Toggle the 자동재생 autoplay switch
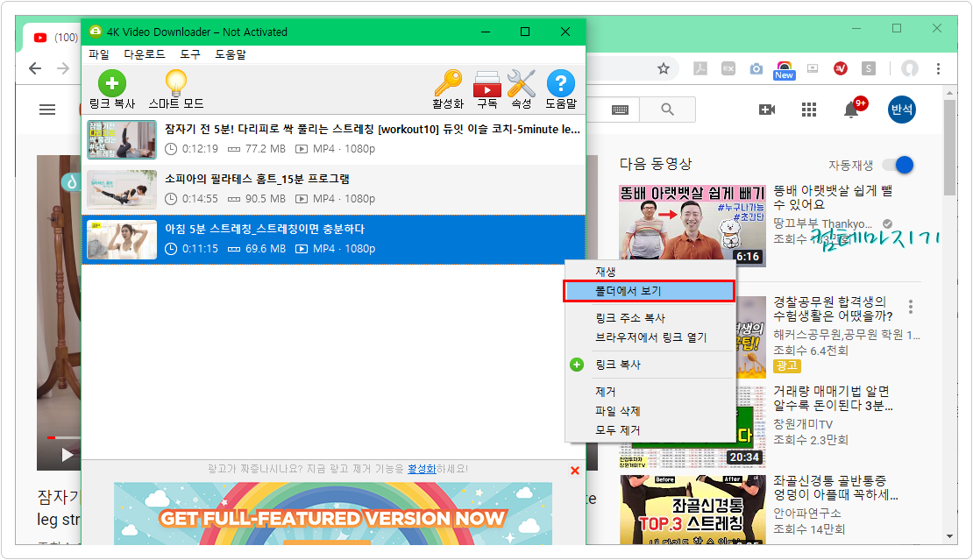Image resolution: width=973 pixels, height=560 pixels. pos(899,165)
